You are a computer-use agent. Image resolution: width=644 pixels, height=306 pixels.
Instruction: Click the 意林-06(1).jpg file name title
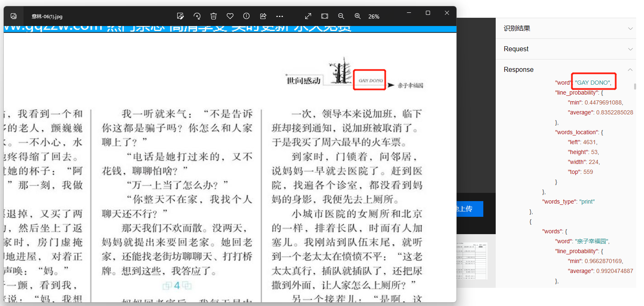tap(47, 17)
